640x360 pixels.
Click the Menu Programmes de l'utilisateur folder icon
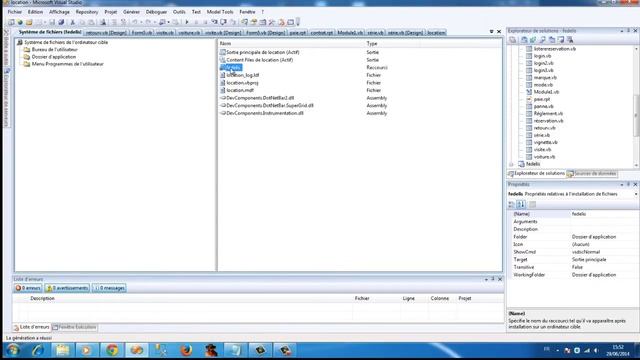point(27,64)
